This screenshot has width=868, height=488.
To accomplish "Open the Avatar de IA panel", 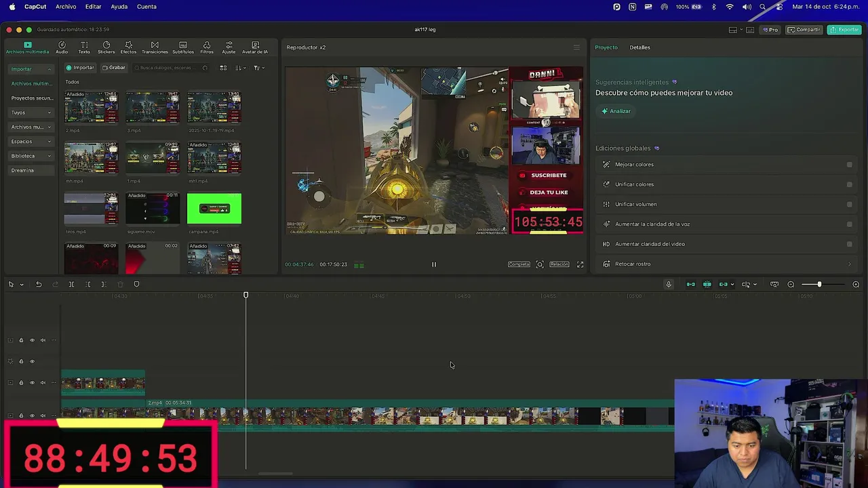I will coord(255,47).
